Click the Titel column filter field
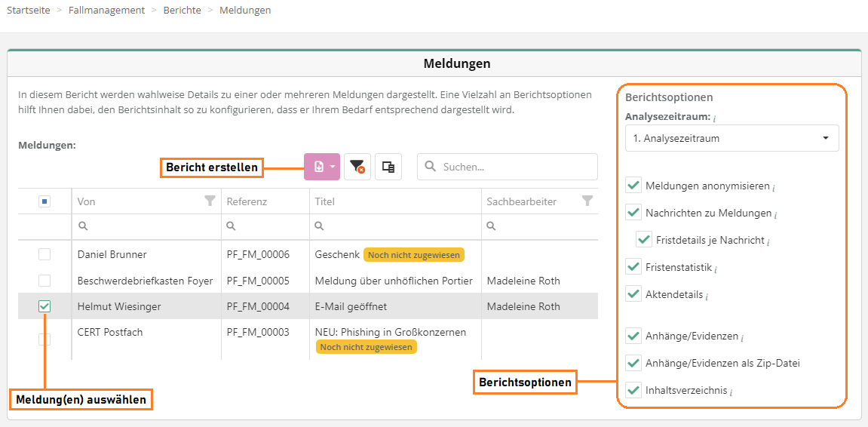Viewport: 868px width, 427px height. (400, 226)
